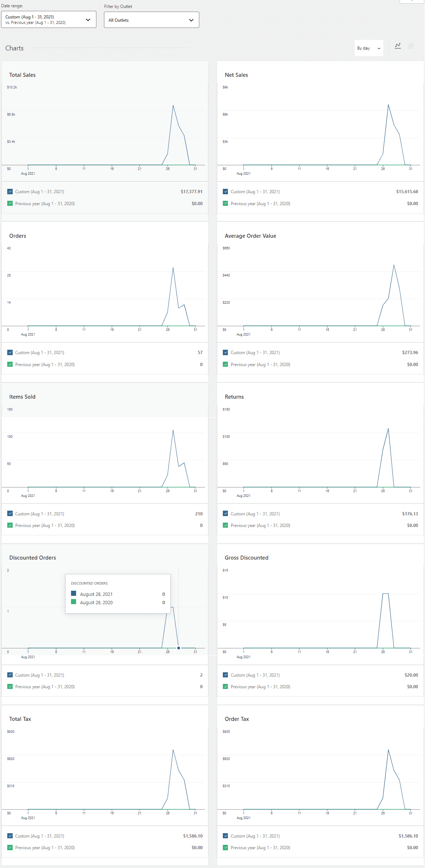Toggle Previous year checkbox under Discounted Orders

coord(10,686)
